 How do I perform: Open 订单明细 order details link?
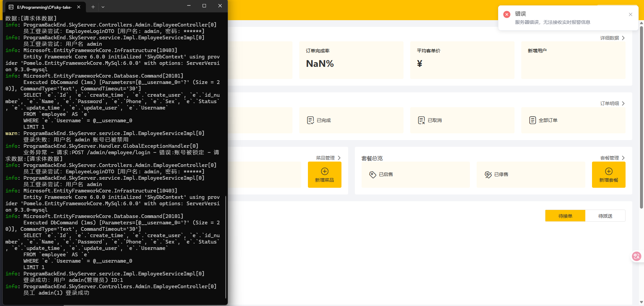tap(612, 103)
